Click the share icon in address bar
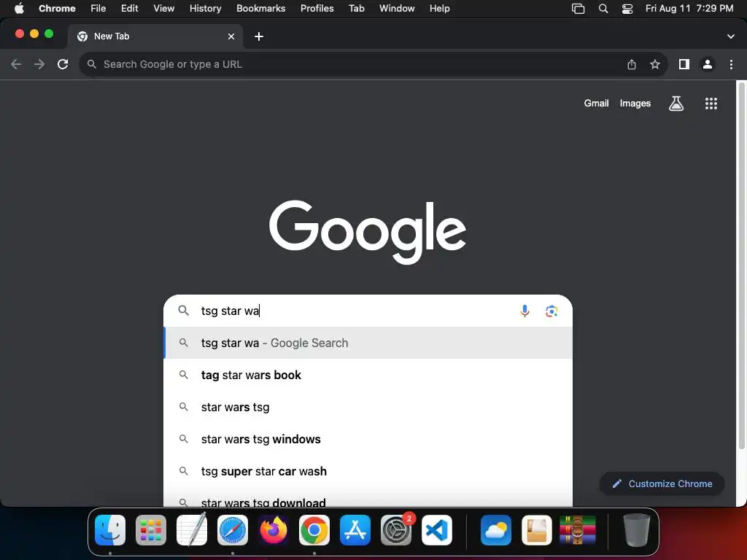 coord(632,64)
